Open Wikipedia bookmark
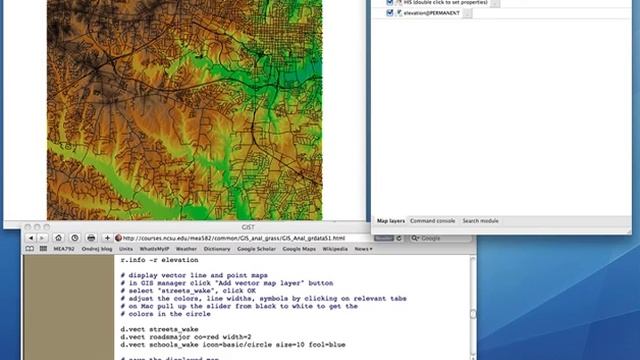The height and width of the screenshot is (360, 640). pos(335,249)
